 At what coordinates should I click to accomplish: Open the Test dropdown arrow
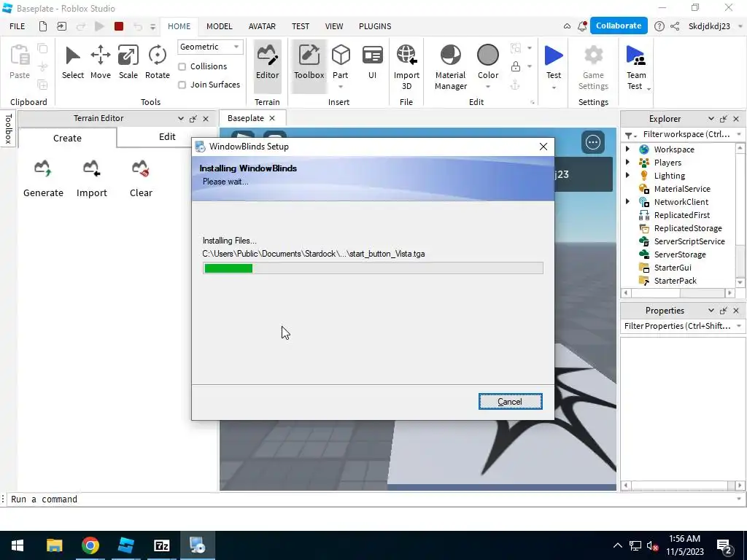[554, 87]
